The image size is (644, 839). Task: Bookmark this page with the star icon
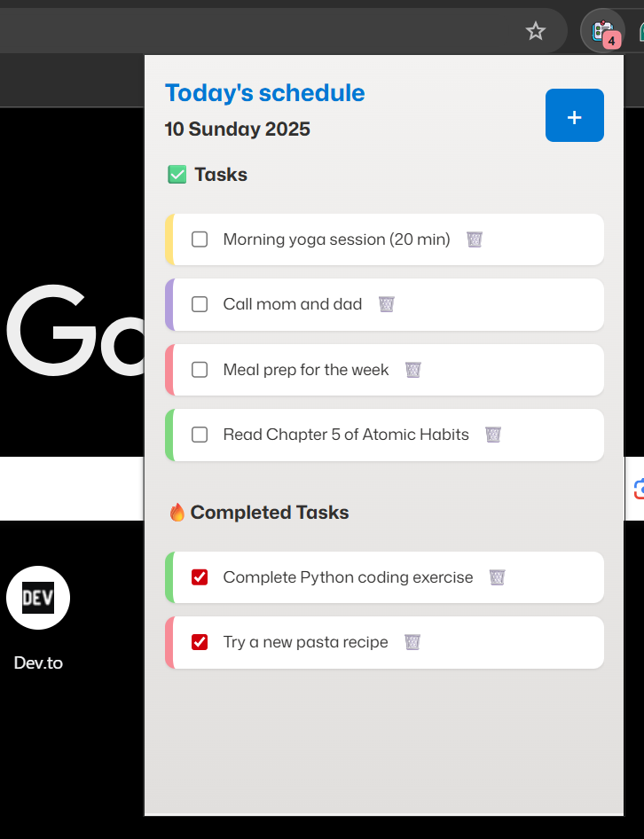[536, 32]
